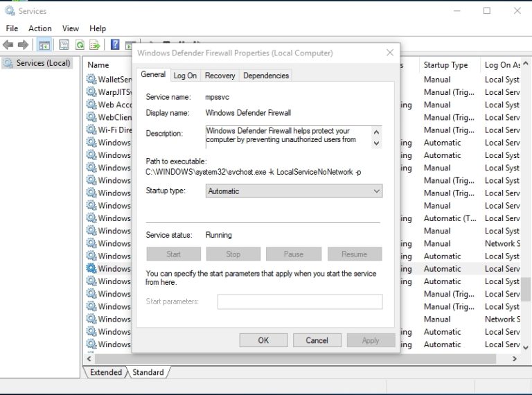Click the services list scroll-down arrow
Image resolution: width=532 pixels, height=395 pixels.
pyautogui.click(x=526, y=347)
